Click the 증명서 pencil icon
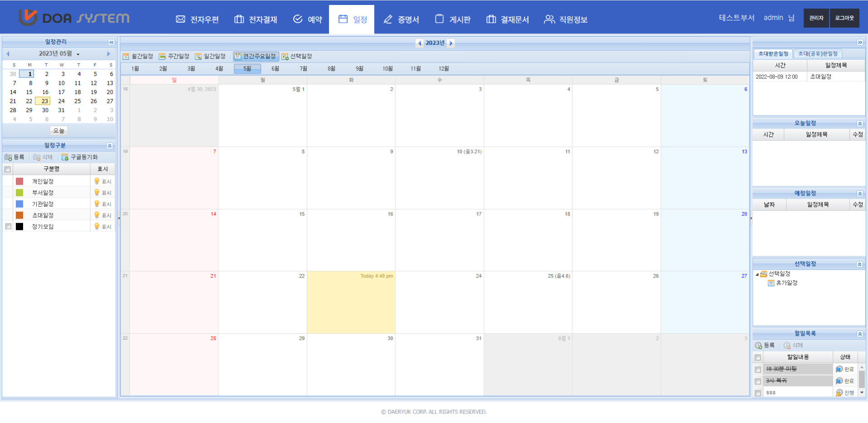Screen dimensions: 868x423 coord(388,19)
